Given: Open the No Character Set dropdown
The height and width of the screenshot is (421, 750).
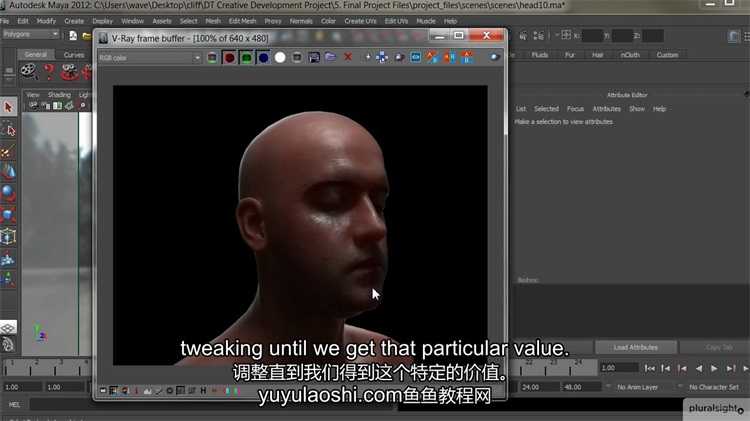Looking at the screenshot, I should pos(713,387).
